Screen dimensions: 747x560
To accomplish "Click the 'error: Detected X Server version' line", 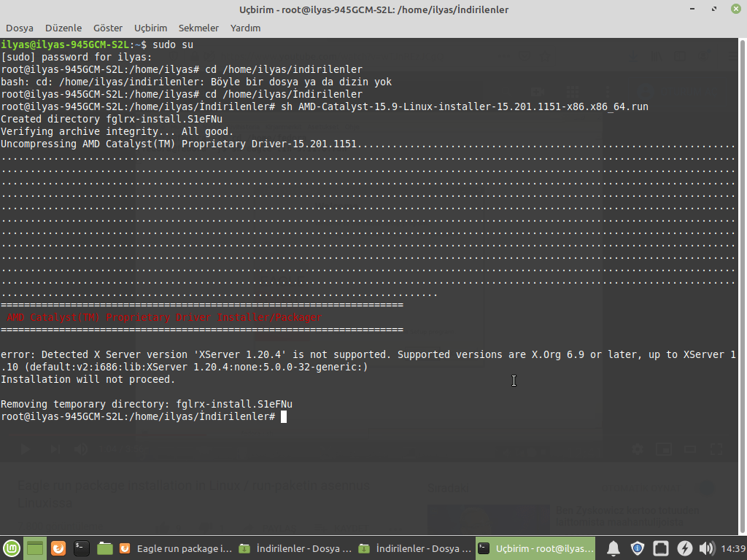I will pos(368,355).
